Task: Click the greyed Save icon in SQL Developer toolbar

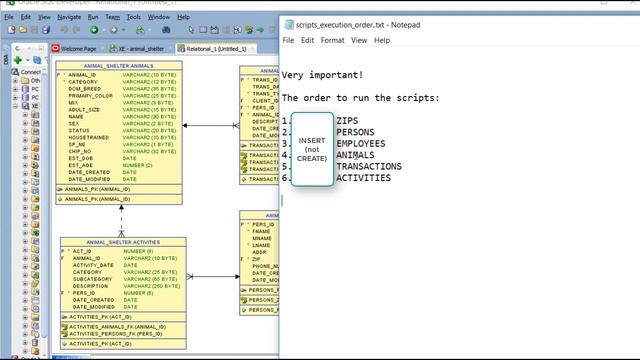Action: click(34, 30)
